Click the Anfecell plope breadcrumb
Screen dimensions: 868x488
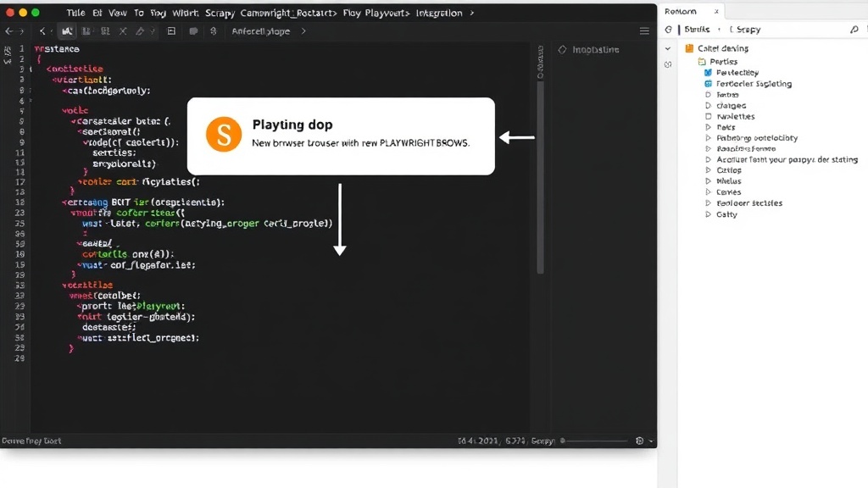coord(261,31)
